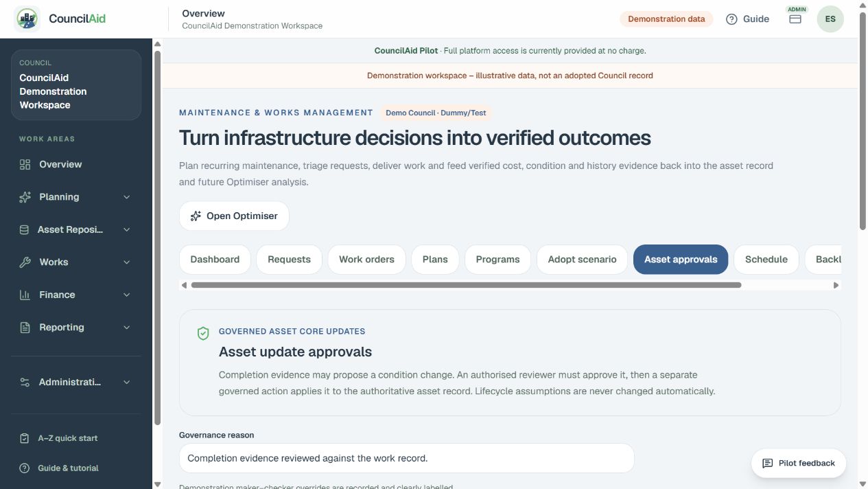Click the Overview grid icon in sidebar
Image resolution: width=868 pixels, height=489 pixels.
tap(25, 165)
